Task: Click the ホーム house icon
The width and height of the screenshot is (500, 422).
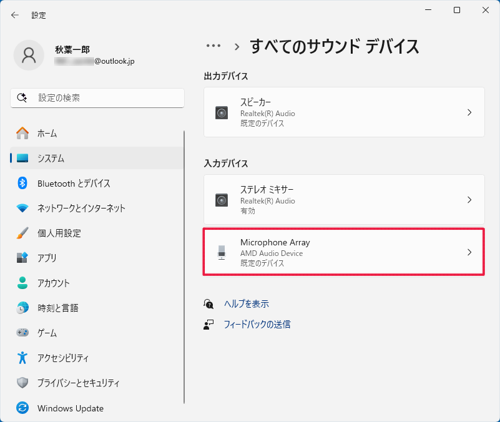Action: 22,133
